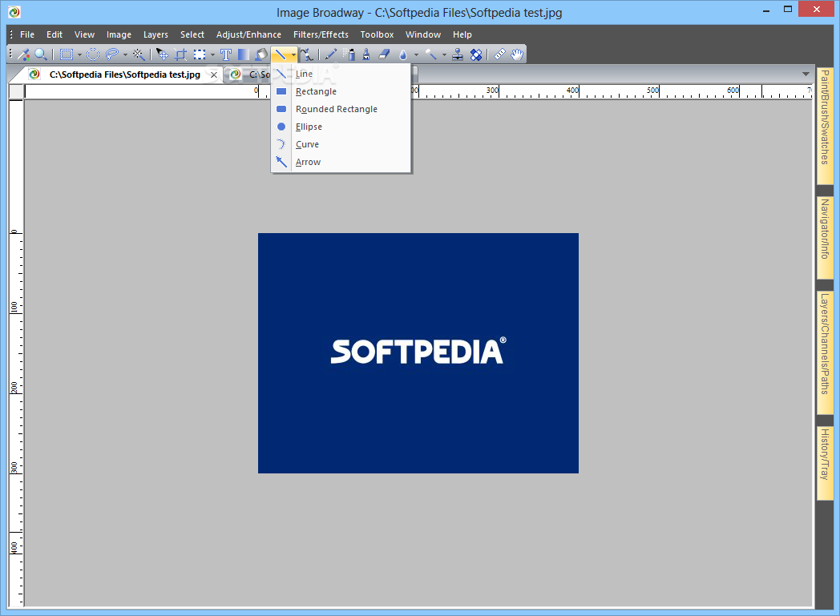Click the ruler origin corner box
Viewport: 840px width, 616px height.
16,91
